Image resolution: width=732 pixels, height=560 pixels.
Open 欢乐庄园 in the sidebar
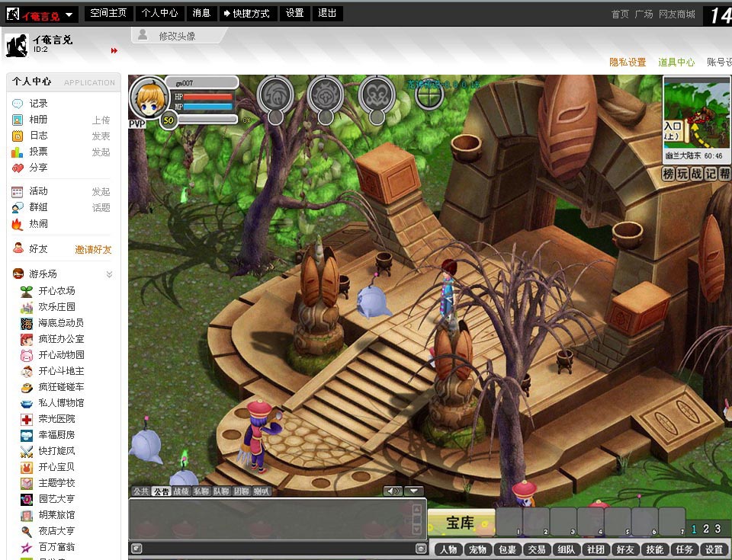point(56,306)
